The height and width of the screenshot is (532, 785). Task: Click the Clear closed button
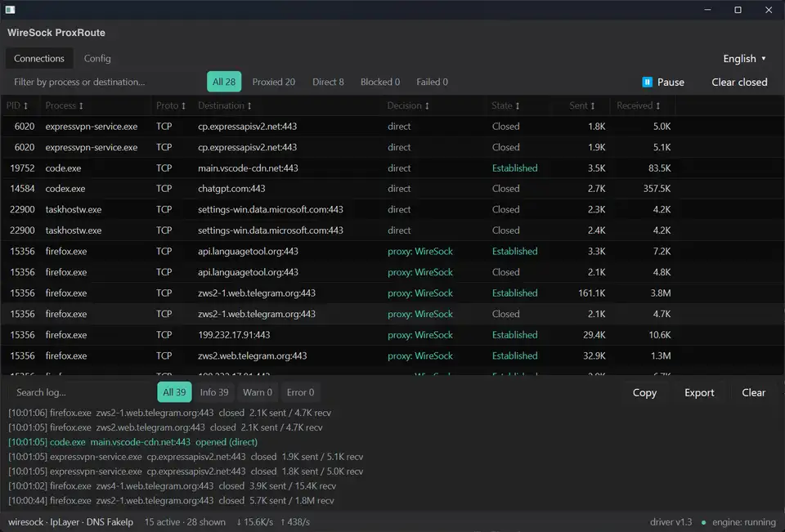739,82
